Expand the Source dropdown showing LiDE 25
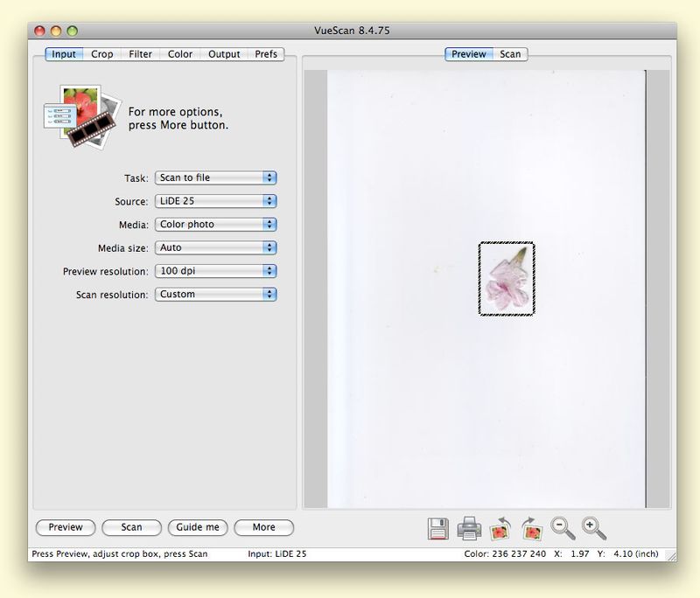This screenshot has width=700, height=598. click(215, 201)
